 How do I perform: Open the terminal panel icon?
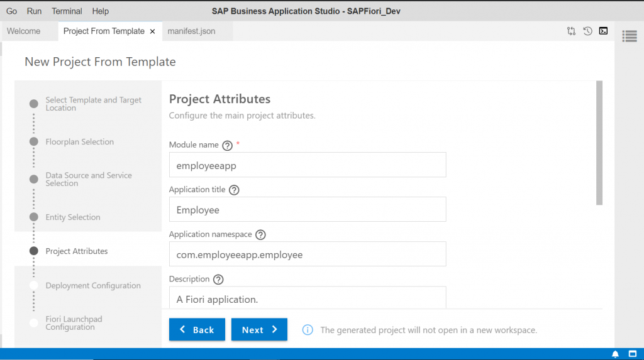(x=603, y=31)
